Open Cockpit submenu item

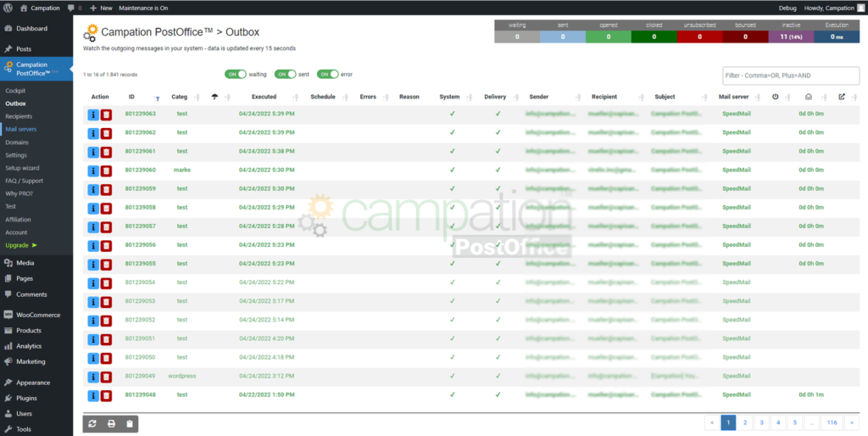(x=15, y=90)
